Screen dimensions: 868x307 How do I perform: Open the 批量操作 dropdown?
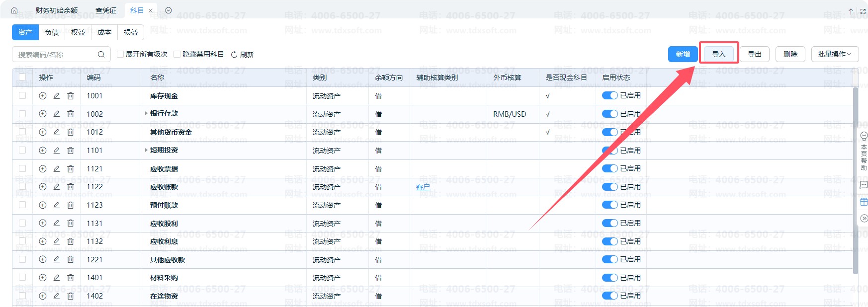click(834, 54)
